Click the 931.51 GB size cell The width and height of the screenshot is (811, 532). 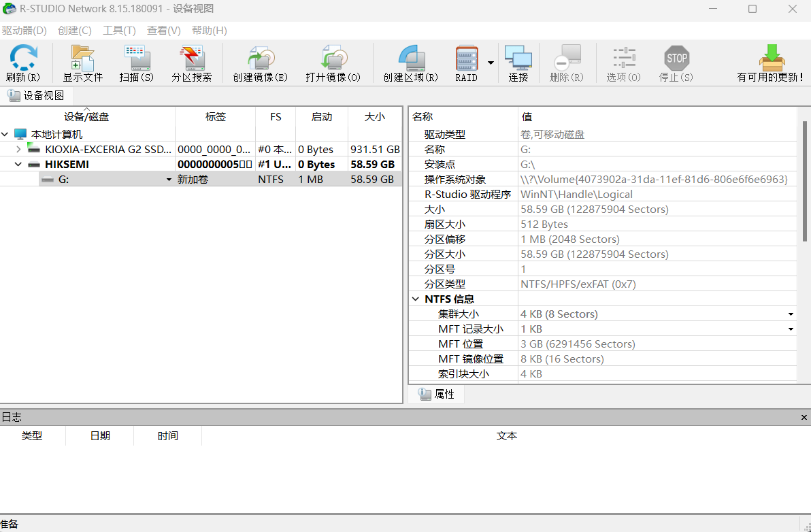(x=375, y=150)
